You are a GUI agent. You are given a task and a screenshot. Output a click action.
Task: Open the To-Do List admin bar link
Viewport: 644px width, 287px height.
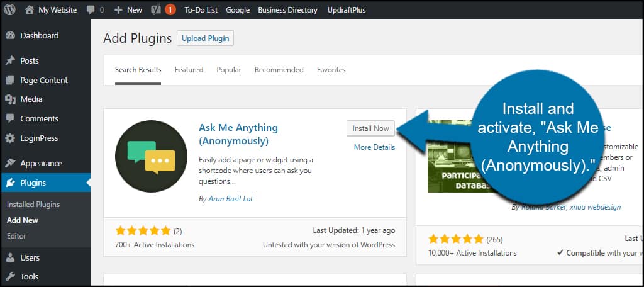[x=201, y=10]
